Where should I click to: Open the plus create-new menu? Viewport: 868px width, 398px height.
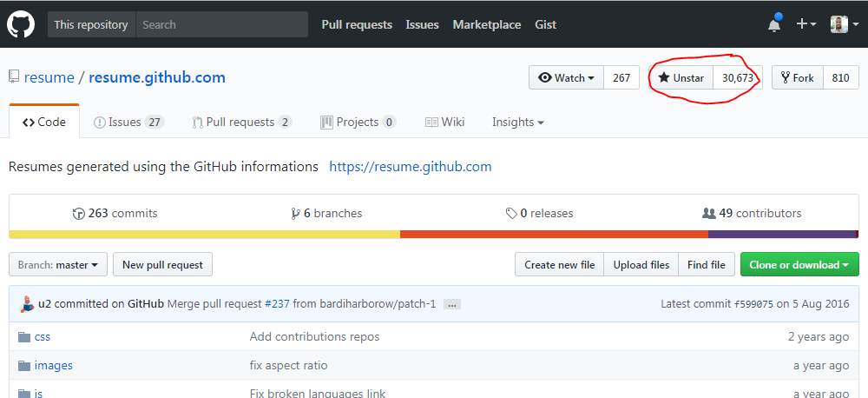tap(806, 24)
